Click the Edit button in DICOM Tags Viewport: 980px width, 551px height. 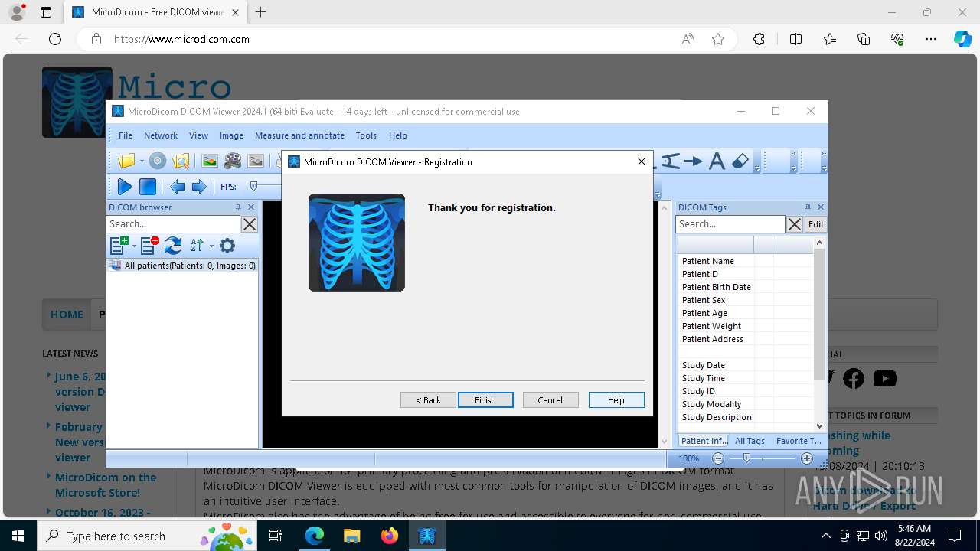[x=816, y=224]
